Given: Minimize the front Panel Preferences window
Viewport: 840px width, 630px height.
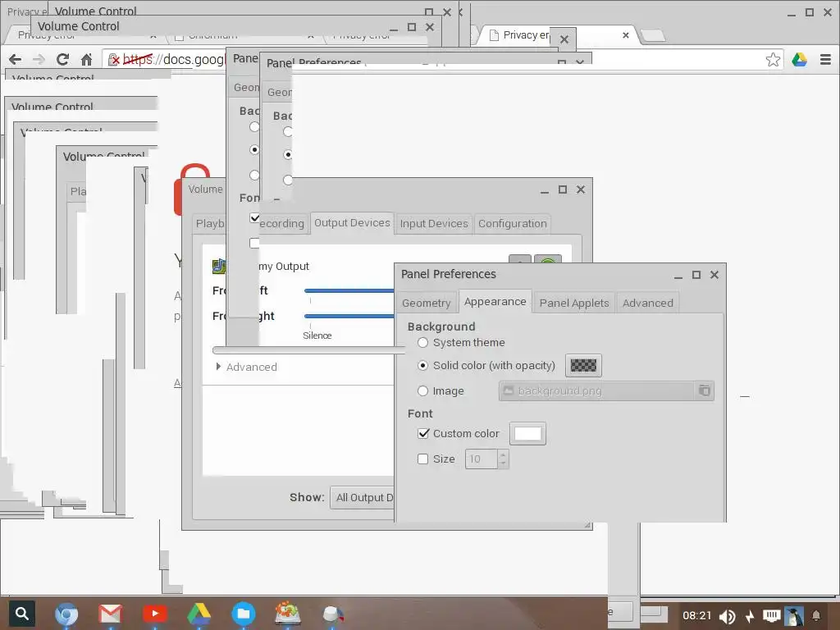Looking at the screenshot, I should 678,276.
